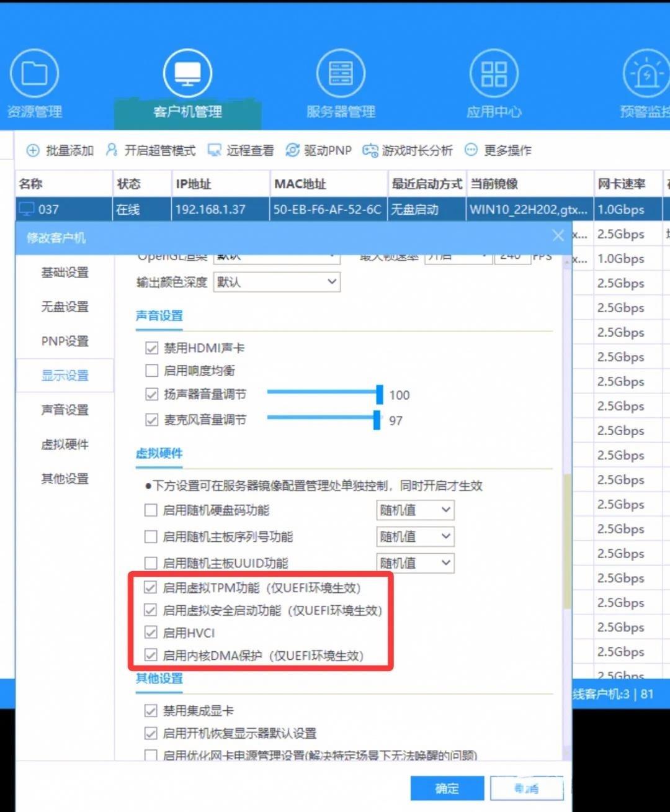The width and height of the screenshot is (670, 812).
Task: Click the 更多操作 ellipsis icon
Action: click(x=471, y=150)
